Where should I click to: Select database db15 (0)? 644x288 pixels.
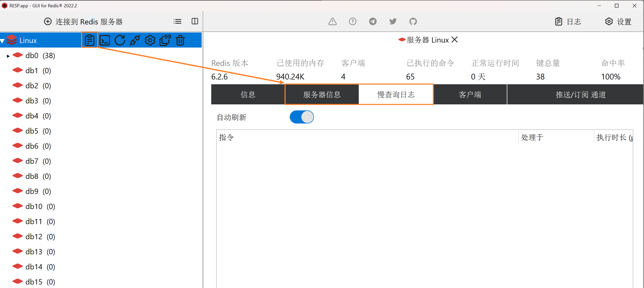[x=40, y=282]
